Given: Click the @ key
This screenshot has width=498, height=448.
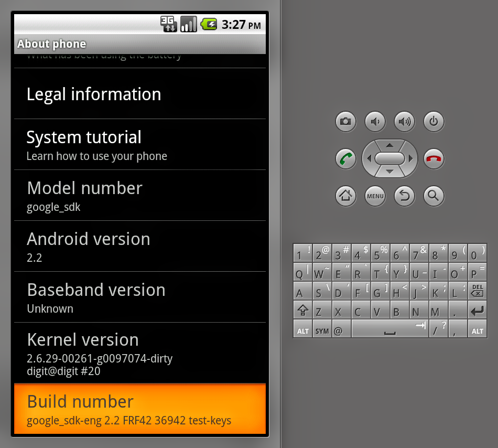Looking at the screenshot, I should [341, 329].
